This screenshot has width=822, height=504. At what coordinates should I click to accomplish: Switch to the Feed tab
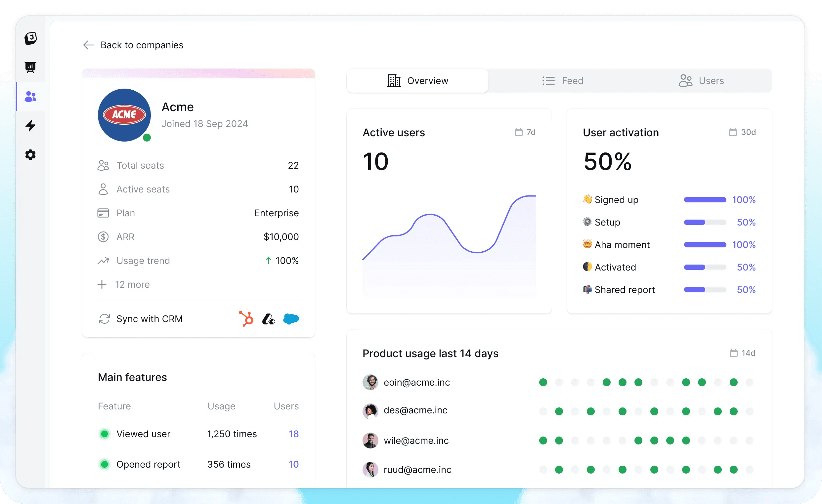click(x=562, y=81)
